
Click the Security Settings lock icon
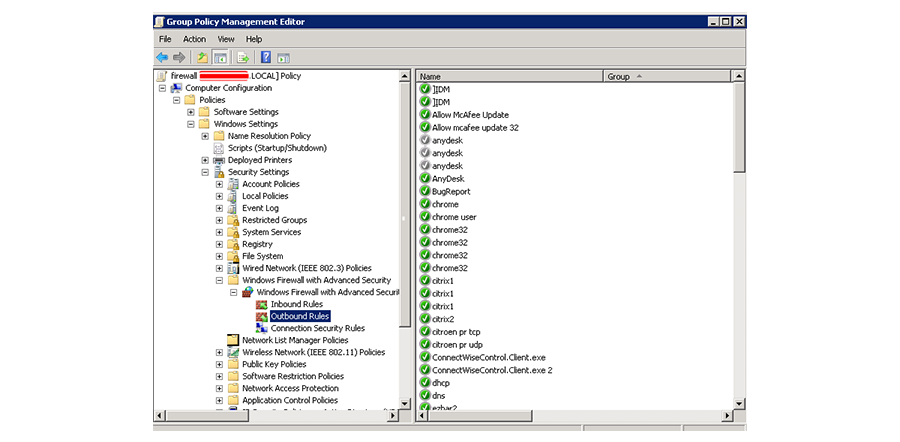click(x=219, y=172)
